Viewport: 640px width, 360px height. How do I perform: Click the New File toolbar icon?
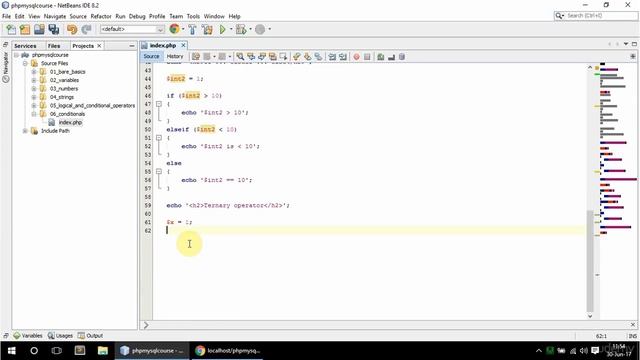(11, 29)
